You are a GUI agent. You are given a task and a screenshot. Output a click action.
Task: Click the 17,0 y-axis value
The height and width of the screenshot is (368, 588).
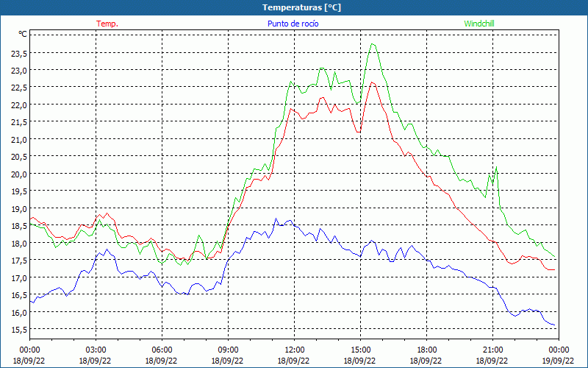[x=19, y=278]
